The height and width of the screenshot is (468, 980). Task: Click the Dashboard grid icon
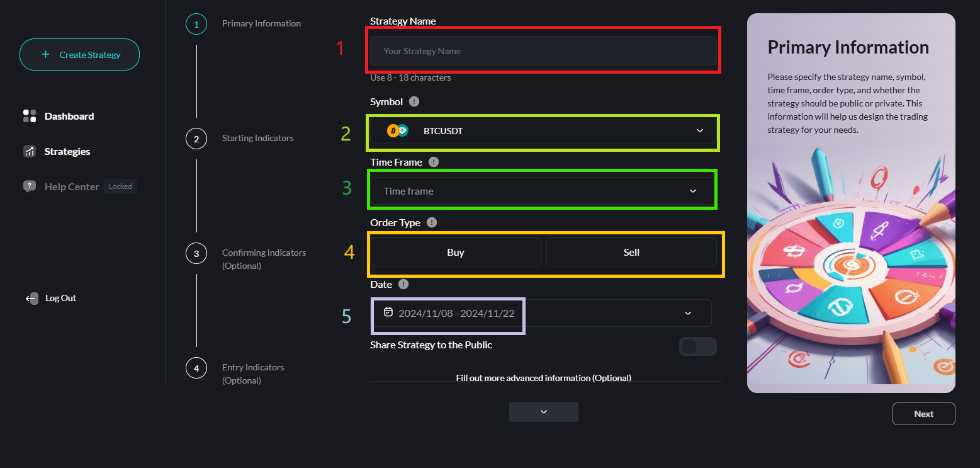coord(30,116)
